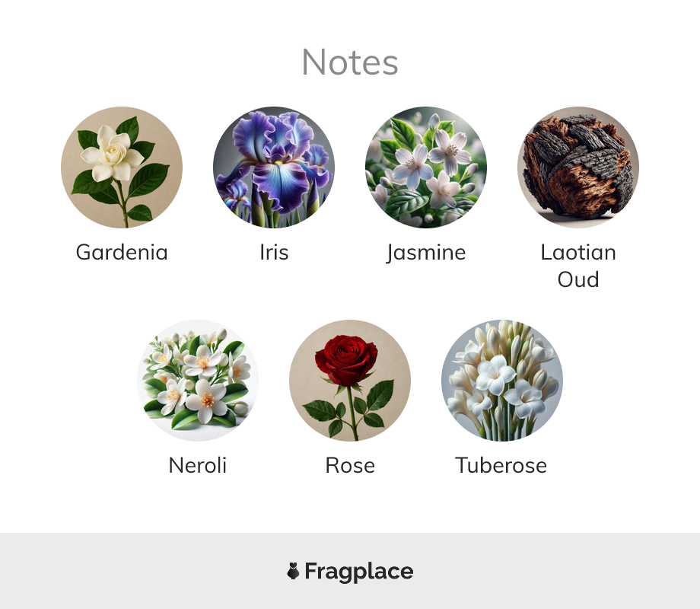Viewport: 700px width, 609px height.
Task: Select the Rose label text
Action: (x=350, y=465)
